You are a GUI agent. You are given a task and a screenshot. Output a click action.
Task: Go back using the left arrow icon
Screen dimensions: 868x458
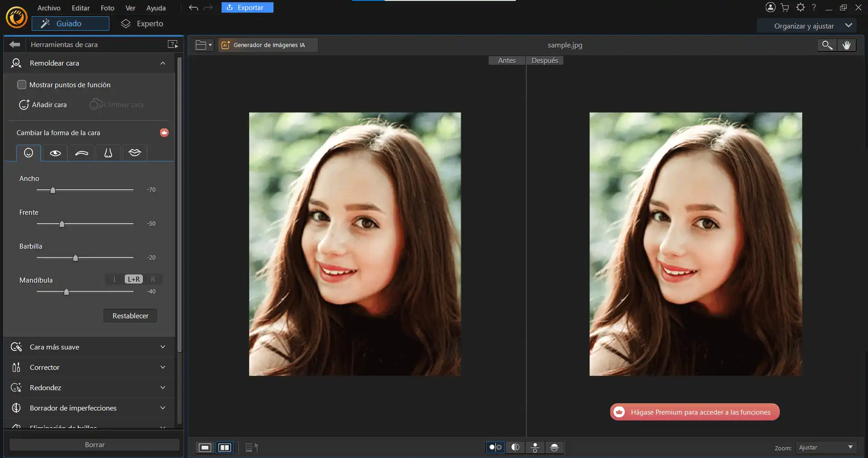[x=15, y=44]
